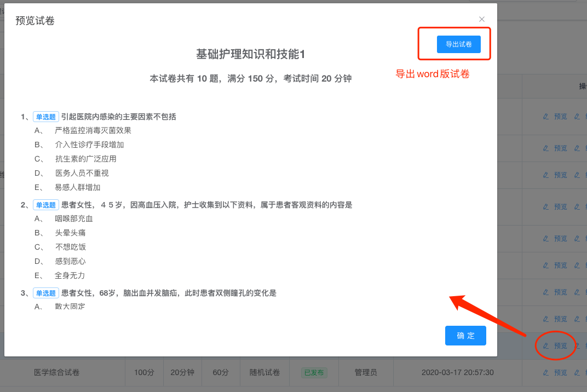Image resolution: width=587 pixels, height=392 pixels.
Task: Click the green 已发布 status tag
Action: 314,373
